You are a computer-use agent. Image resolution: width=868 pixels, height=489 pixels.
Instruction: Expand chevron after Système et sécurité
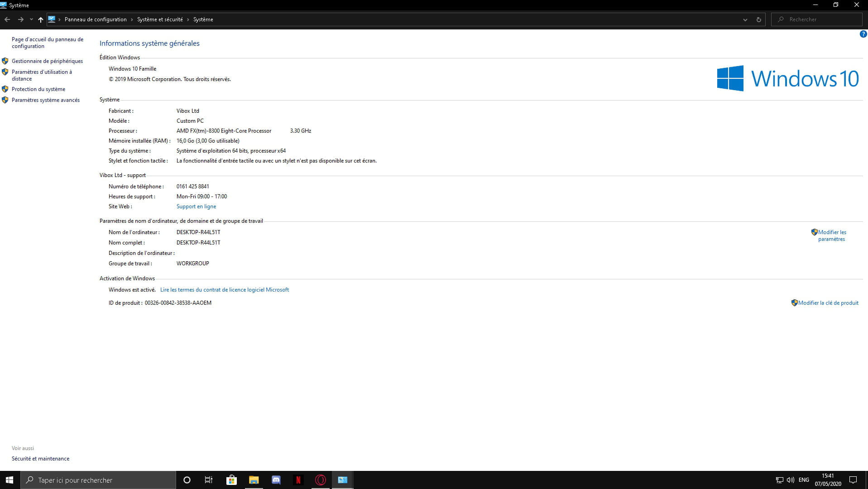pos(188,19)
